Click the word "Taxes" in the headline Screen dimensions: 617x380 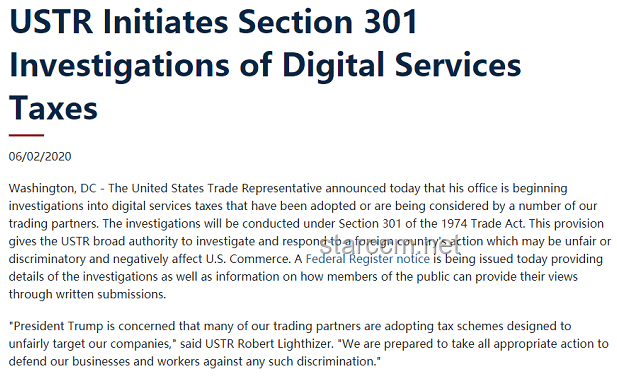click(53, 108)
